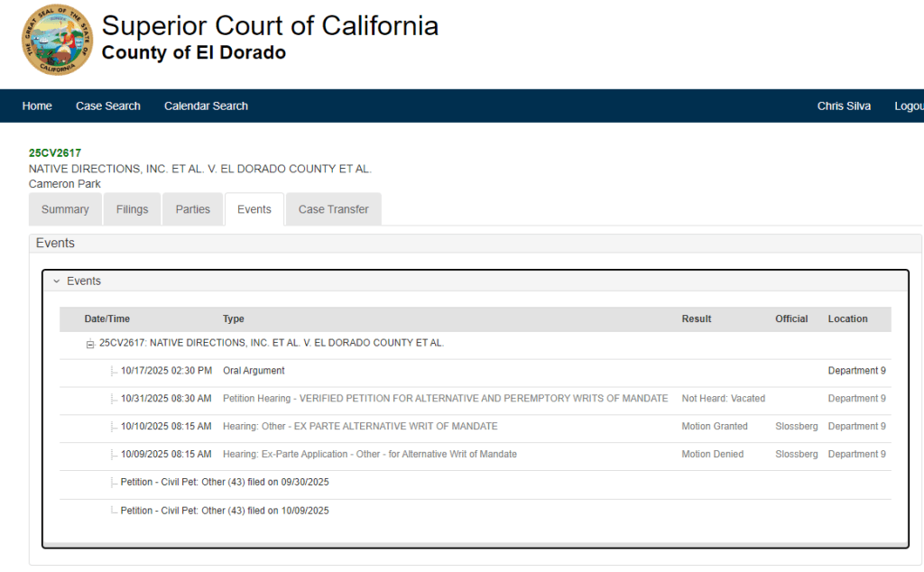Click the green 25CV2617 case number
This screenshot has height=572, width=924.
[55, 153]
